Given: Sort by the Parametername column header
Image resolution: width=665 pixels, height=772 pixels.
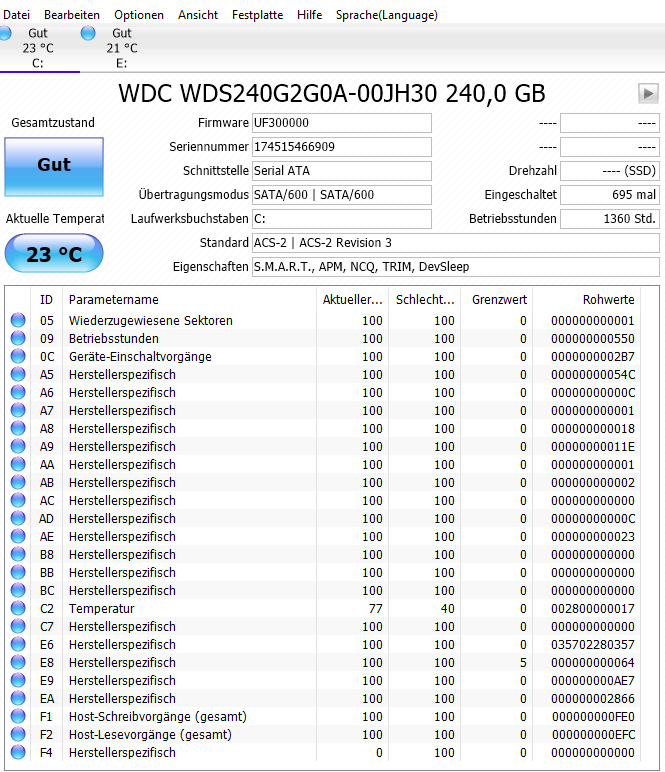Looking at the screenshot, I should coord(190,299).
